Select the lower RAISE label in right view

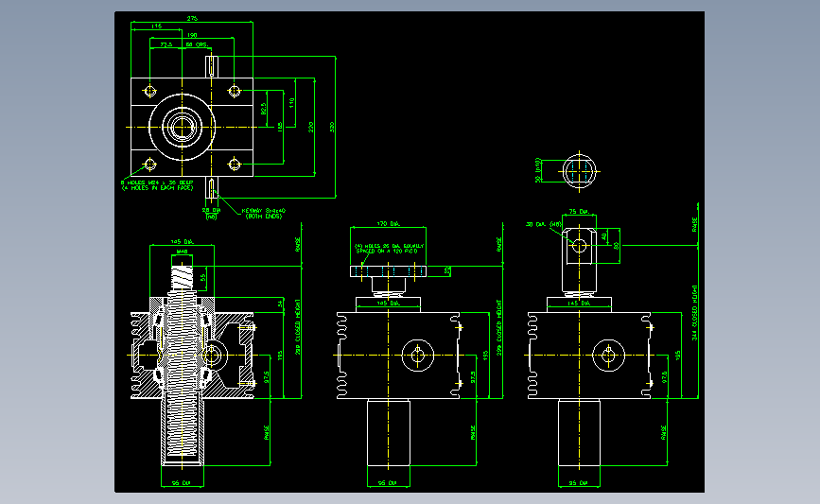(664, 433)
